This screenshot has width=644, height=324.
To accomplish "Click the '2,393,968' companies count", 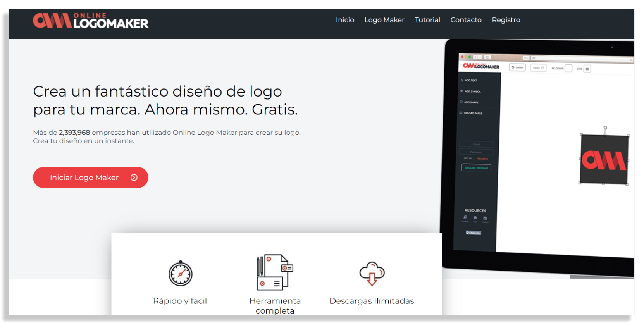I will coord(74,133).
